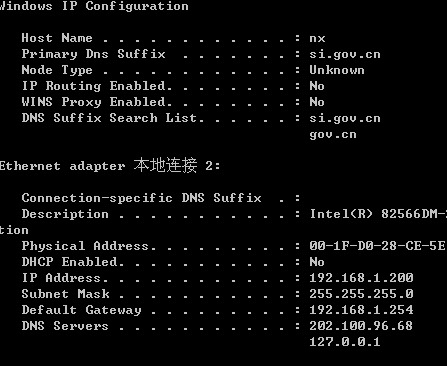Click the Ethernet adapter 本地连接 2 heading

tap(110, 165)
